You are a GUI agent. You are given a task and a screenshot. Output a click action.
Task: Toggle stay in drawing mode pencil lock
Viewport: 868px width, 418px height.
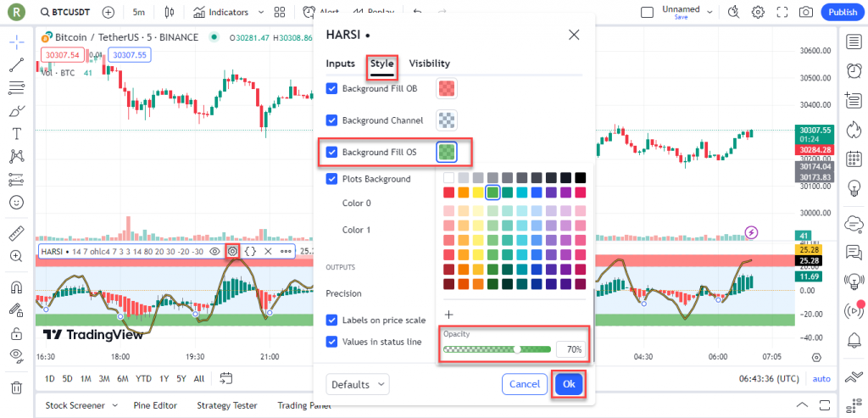(x=17, y=310)
